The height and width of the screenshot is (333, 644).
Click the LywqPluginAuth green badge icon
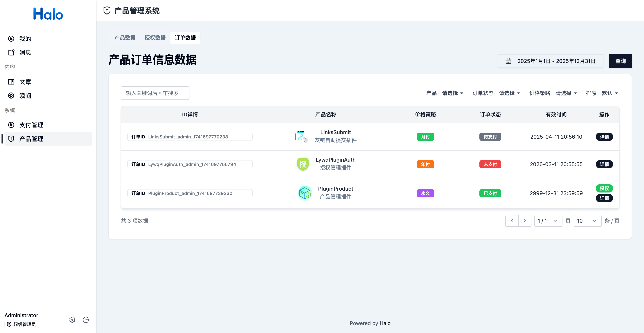click(x=303, y=164)
